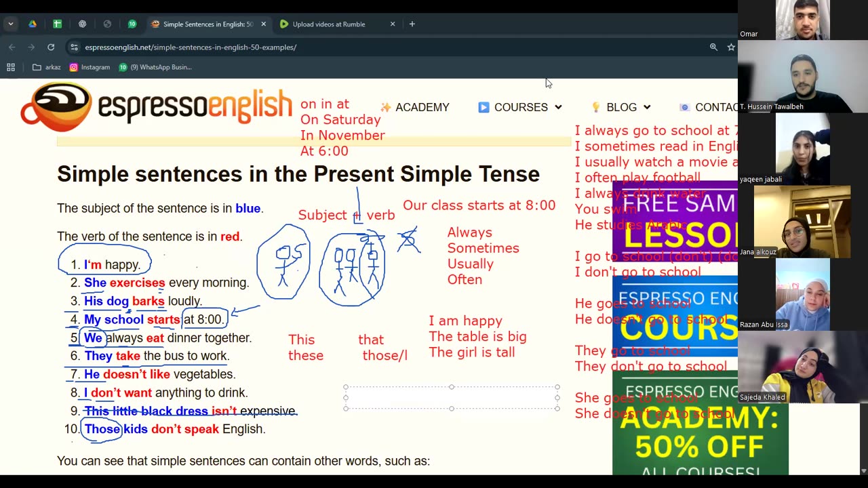Open the WhatsApp Business bookmark
Screen dimensions: 868x488
155,67
